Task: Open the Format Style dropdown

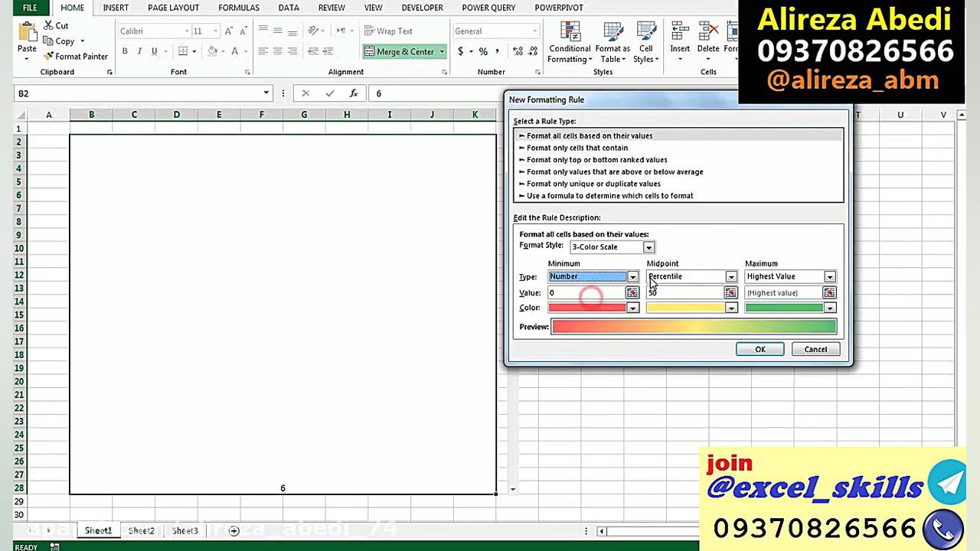Action: (648, 247)
